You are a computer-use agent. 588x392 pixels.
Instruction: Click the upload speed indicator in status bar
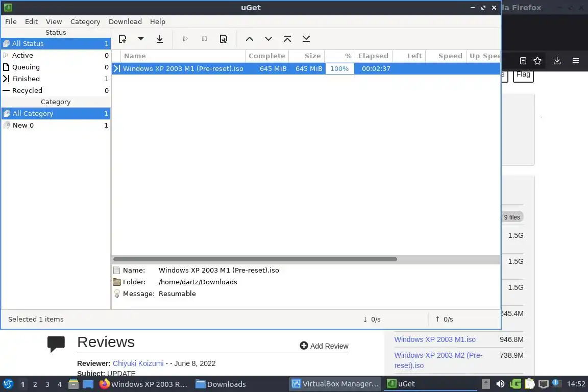point(444,319)
